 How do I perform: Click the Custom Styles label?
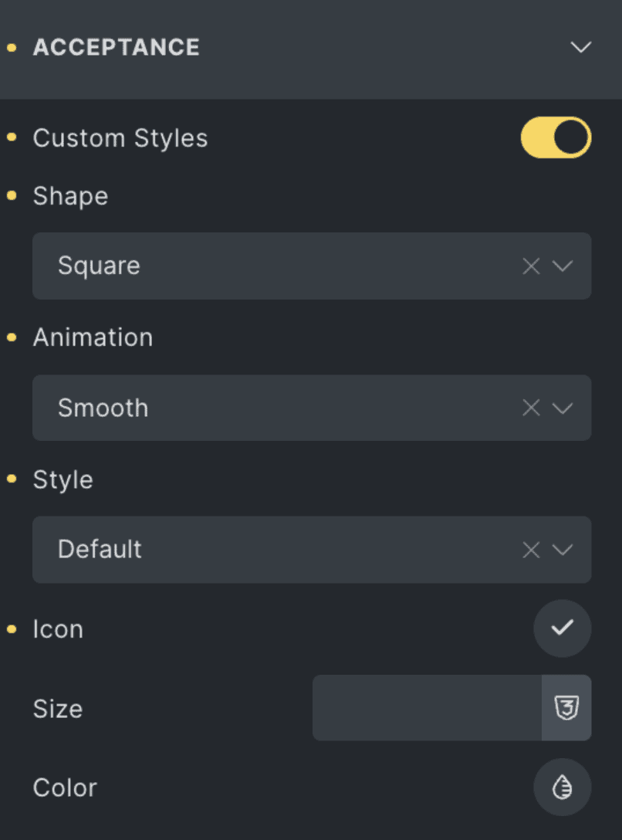[x=120, y=138]
